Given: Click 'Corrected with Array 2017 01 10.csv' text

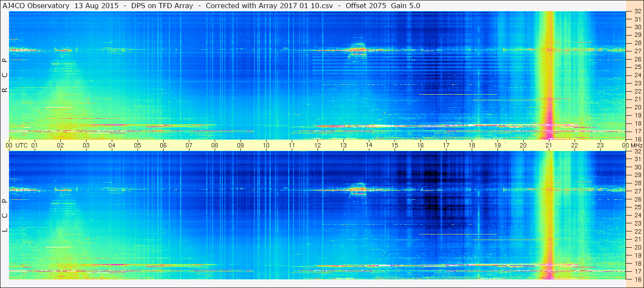Looking at the screenshot, I should (x=268, y=6).
